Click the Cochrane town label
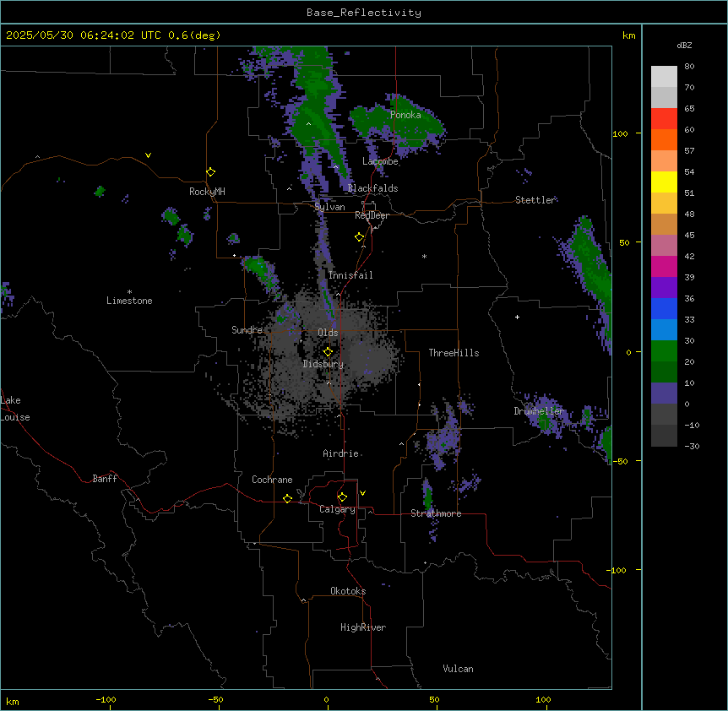 pos(272,480)
